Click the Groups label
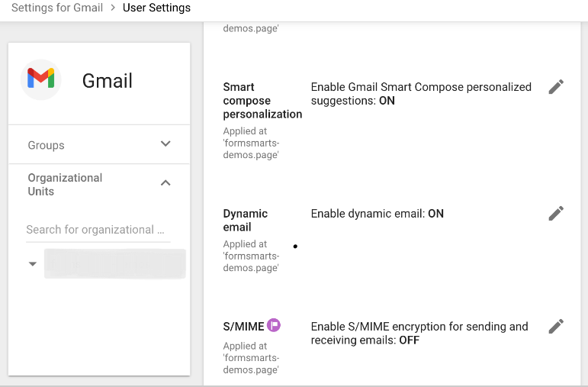Screen dimensions: 588x387 click(x=46, y=145)
